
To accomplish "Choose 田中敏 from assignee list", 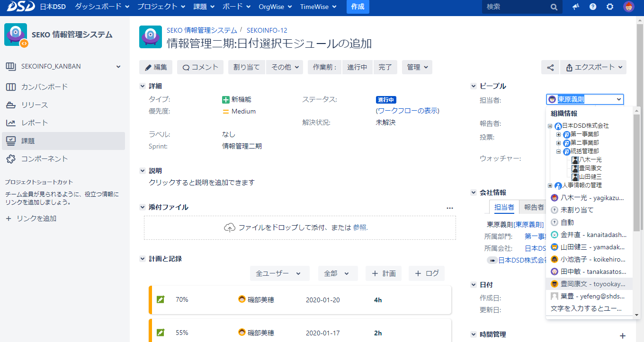I will (x=590, y=272).
